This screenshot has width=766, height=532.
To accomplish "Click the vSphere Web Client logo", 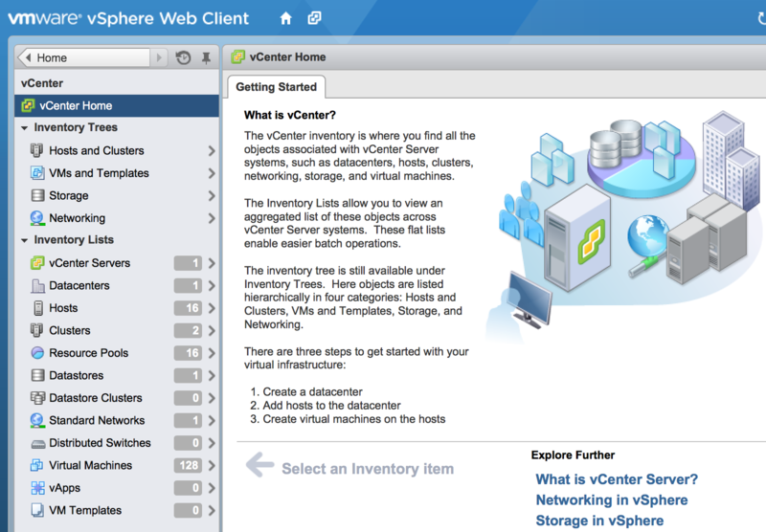I will [128, 18].
